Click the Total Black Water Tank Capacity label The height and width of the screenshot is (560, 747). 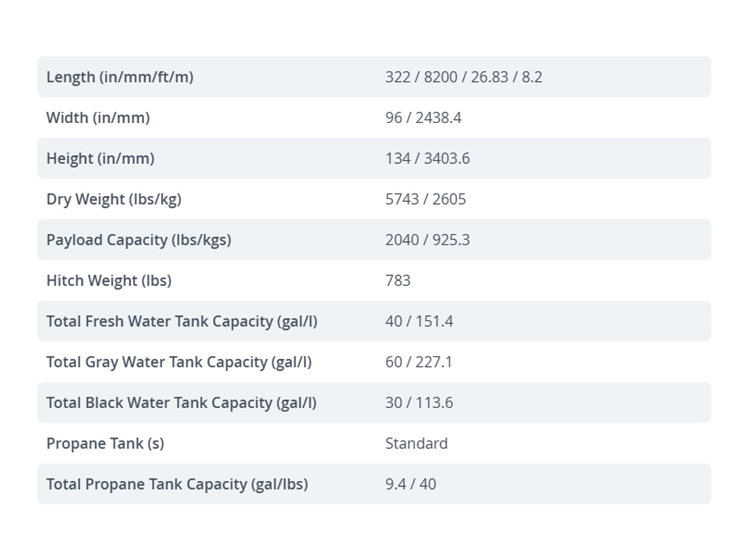pos(181,403)
